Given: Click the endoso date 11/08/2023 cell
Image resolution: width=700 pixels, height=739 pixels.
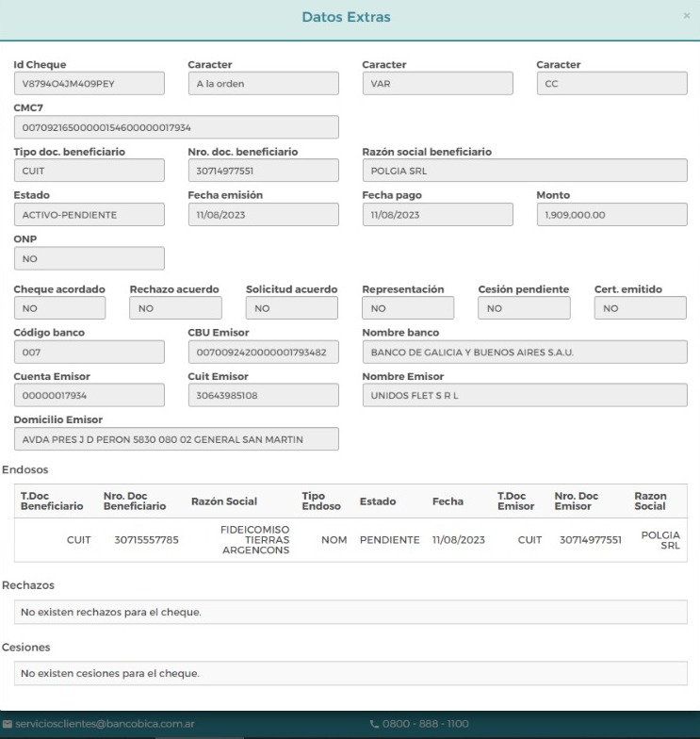Looking at the screenshot, I should pyautogui.click(x=458, y=540).
